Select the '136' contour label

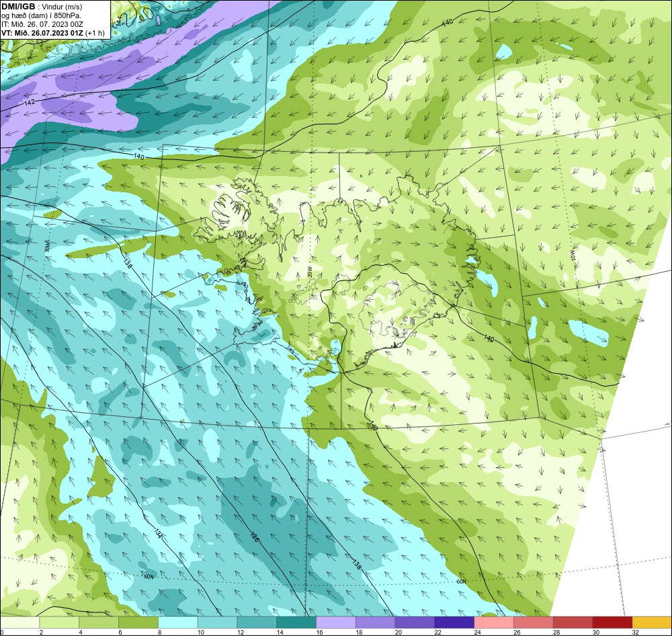254,537
